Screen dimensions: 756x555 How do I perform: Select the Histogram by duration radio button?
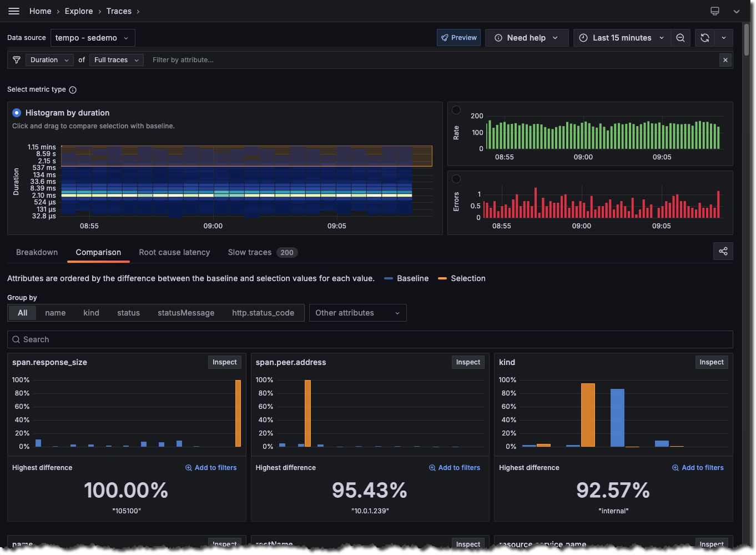coord(16,113)
